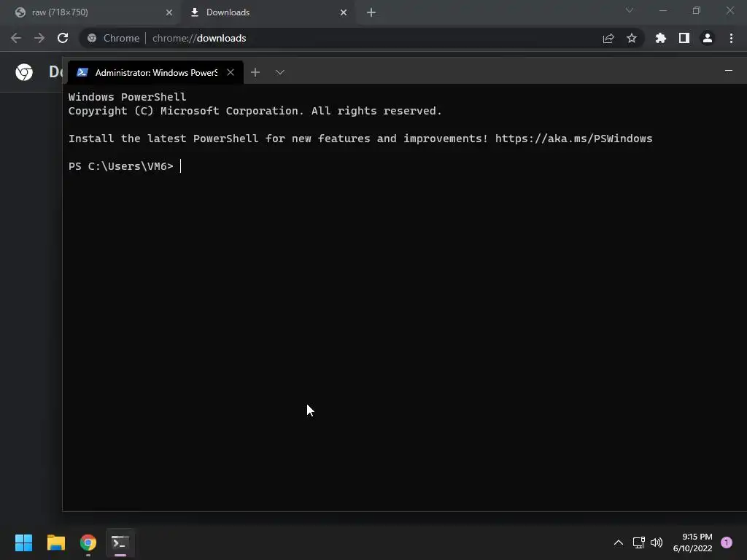Screen dimensions: 747x560
Task: Open File Explorer from taskbar
Action: pyautogui.click(x=55, y=542)
